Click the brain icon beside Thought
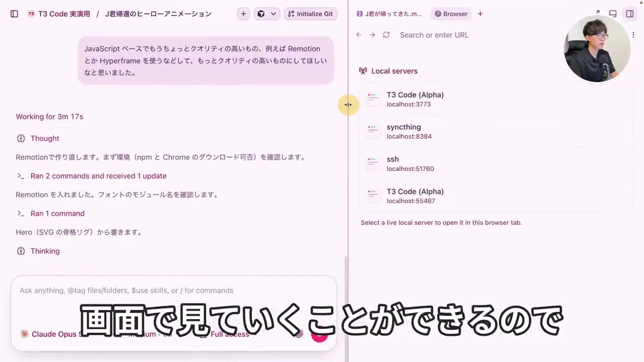 [x=21, y=138]
